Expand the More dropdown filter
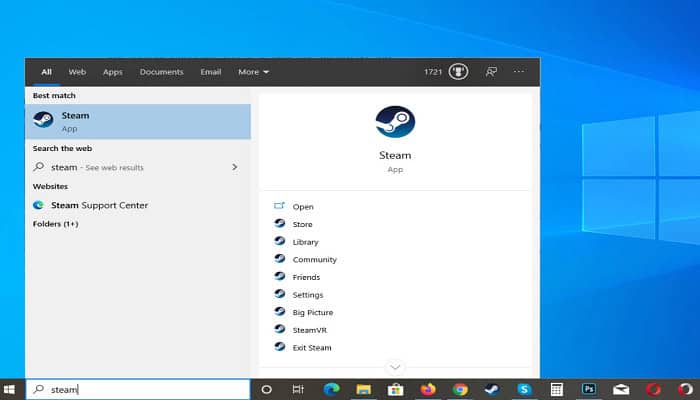This screenshot has height=400, width=700. (253, 72)
